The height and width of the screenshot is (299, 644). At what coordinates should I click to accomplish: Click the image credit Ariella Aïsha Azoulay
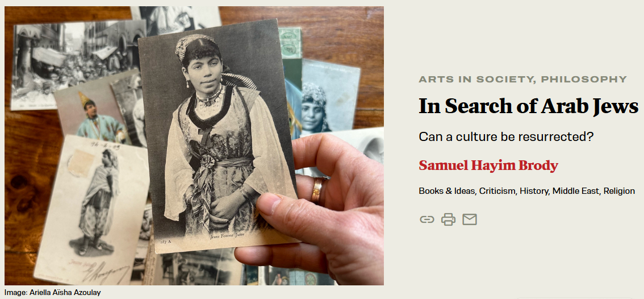53,292
